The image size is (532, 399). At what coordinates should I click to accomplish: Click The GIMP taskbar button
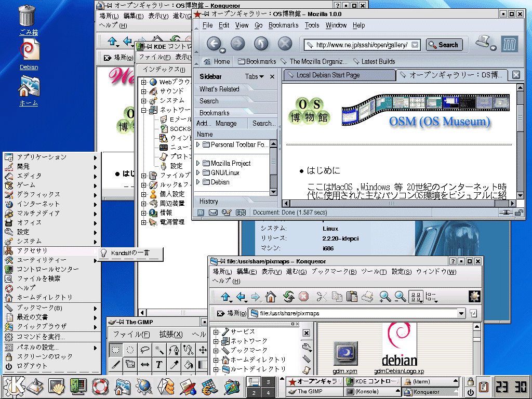(x=314, y=392)
